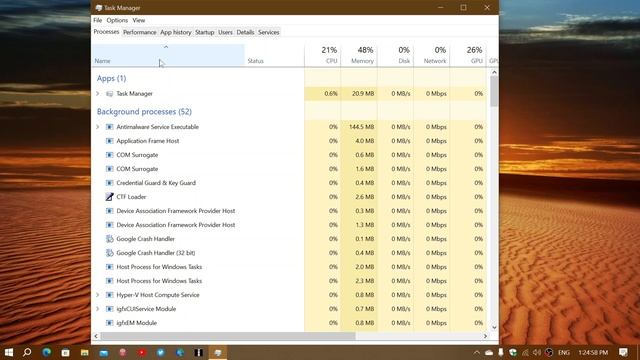Click the icon of Google Crash Handler (32 bit)
The height and width of the screenshot is (360, 640).
pos(109,253)
